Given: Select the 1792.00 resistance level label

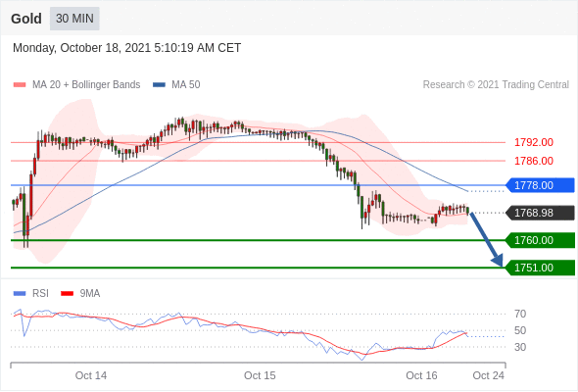Looking at the screenshot, I should [x=534, y=142].
